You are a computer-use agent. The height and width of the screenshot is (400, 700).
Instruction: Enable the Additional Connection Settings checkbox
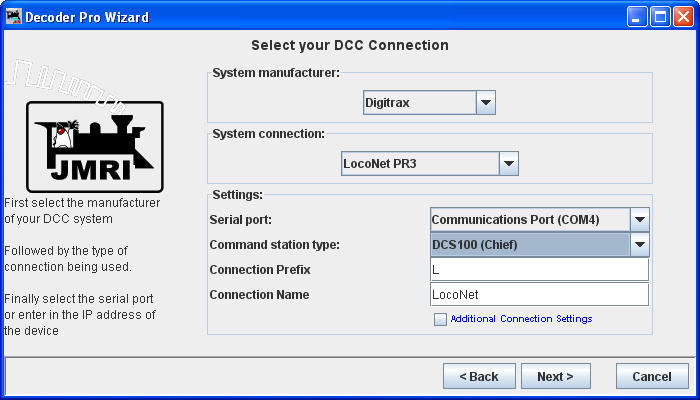[x=440, y=319]
